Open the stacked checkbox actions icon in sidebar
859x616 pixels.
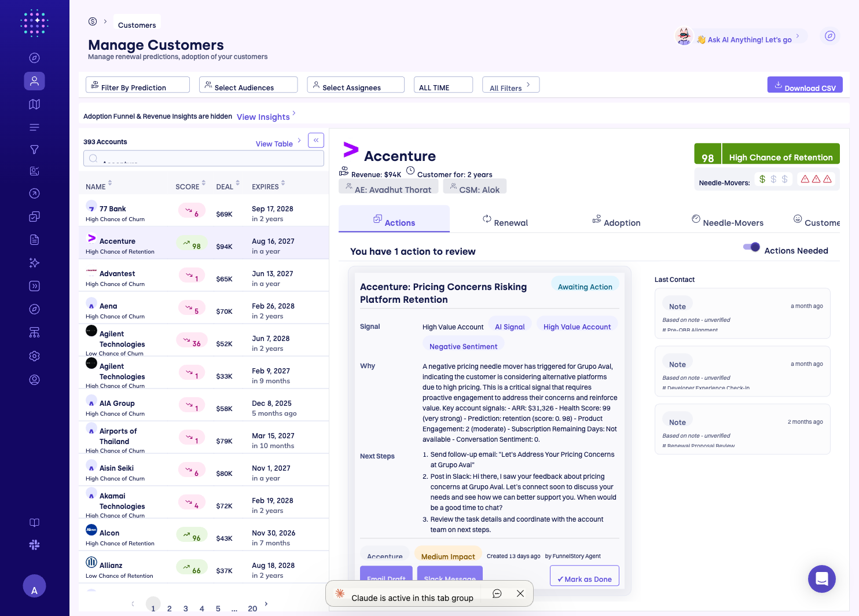point(35,217)
